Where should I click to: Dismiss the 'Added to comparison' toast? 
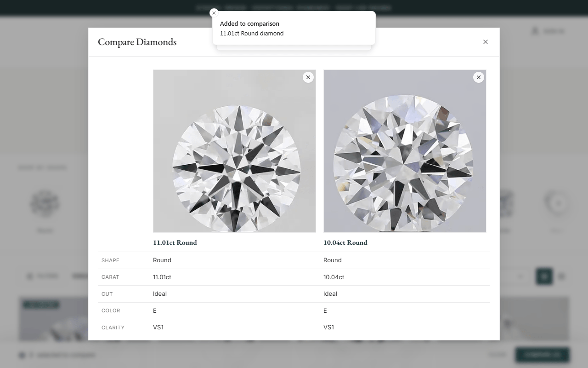[214, 13]
